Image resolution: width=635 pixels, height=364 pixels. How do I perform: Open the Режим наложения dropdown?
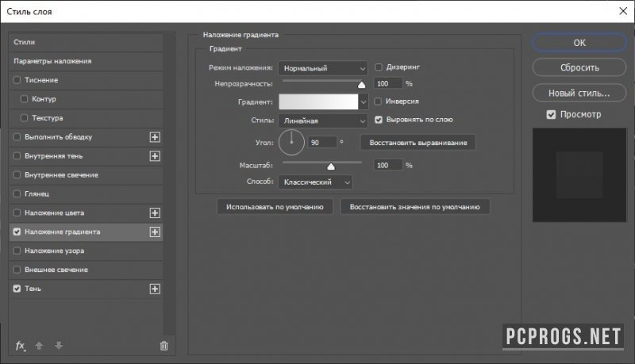coord(323,68)
